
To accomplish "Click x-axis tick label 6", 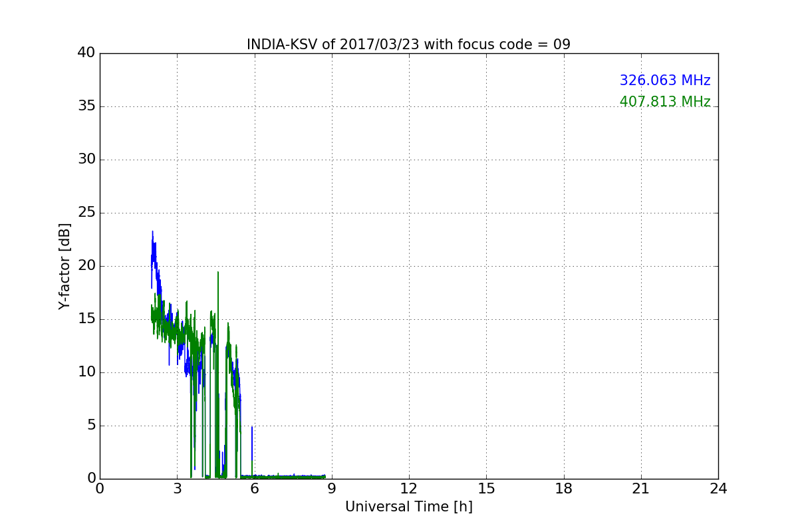I will click(x=254, y=489).
